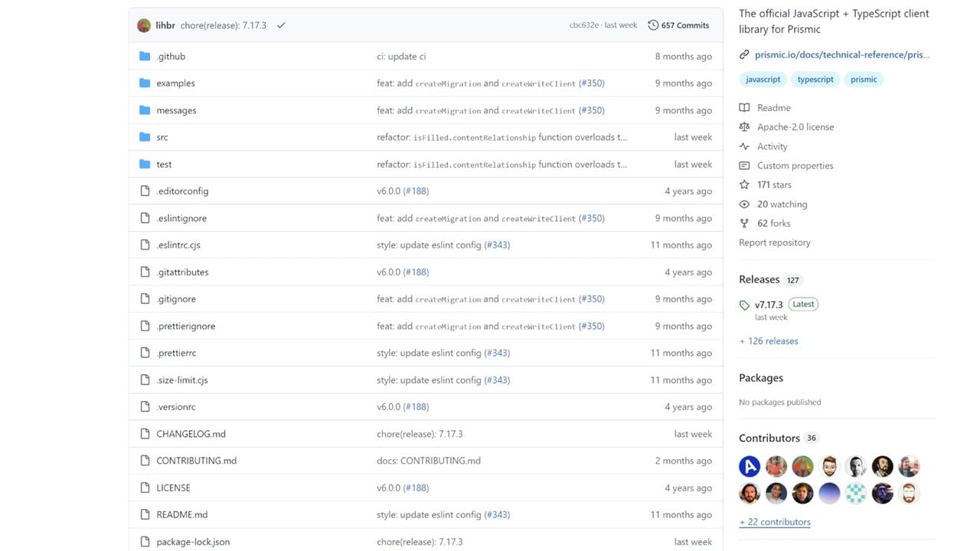
Task: Click the lihbr author avatar
Action: 144,25
